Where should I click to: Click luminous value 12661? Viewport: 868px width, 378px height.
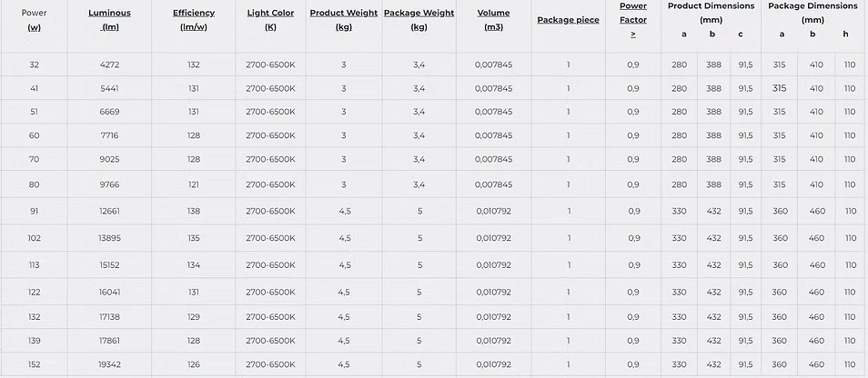[x=109, y=211]
